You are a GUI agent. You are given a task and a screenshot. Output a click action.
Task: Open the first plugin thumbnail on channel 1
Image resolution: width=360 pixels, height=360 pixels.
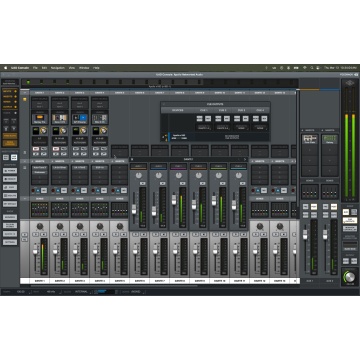[x=40, y=118]
